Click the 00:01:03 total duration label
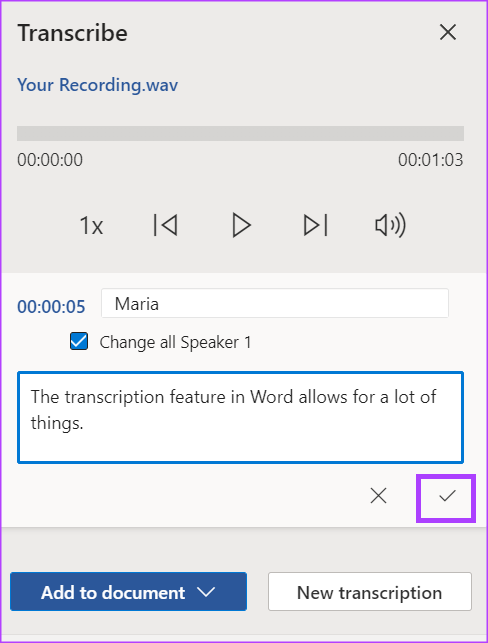Image resolution: width=488 pixels, height=643 pixels. click(x=431, y=160)
